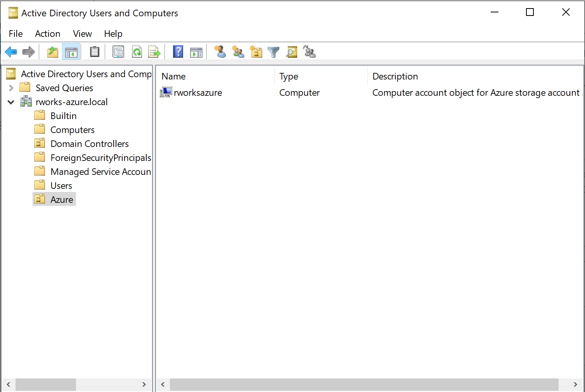Maximize the window

point(530,12)
